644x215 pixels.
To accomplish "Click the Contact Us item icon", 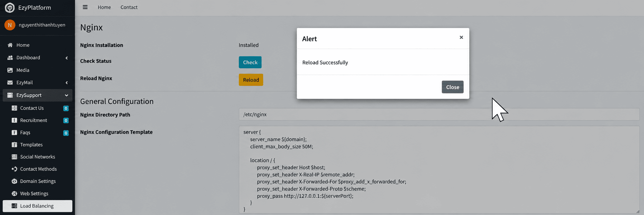I will [x=14, y=108].
